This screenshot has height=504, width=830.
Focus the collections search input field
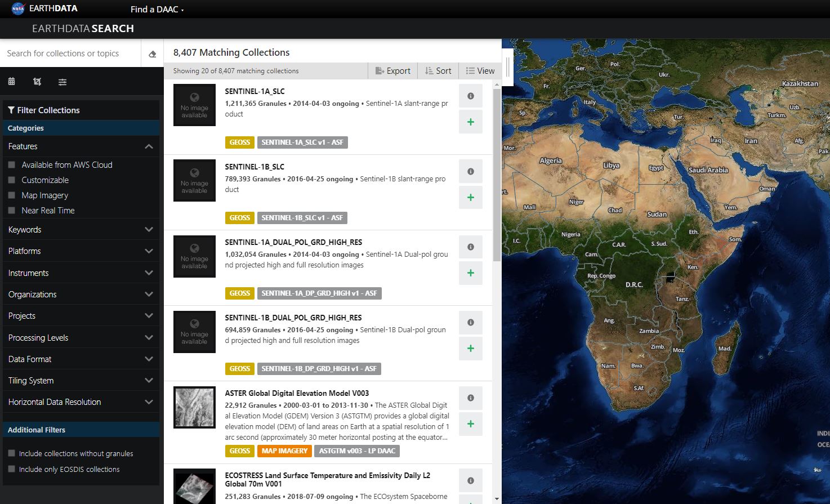70,53
